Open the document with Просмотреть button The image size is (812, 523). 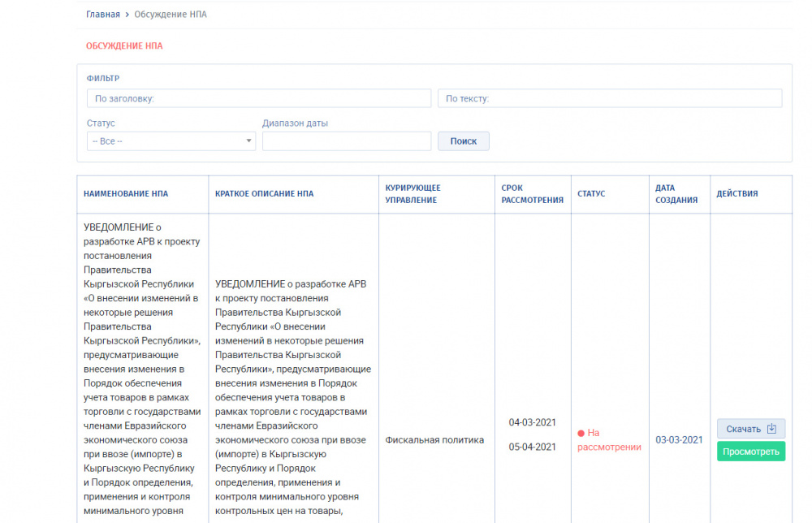(750, 452)
